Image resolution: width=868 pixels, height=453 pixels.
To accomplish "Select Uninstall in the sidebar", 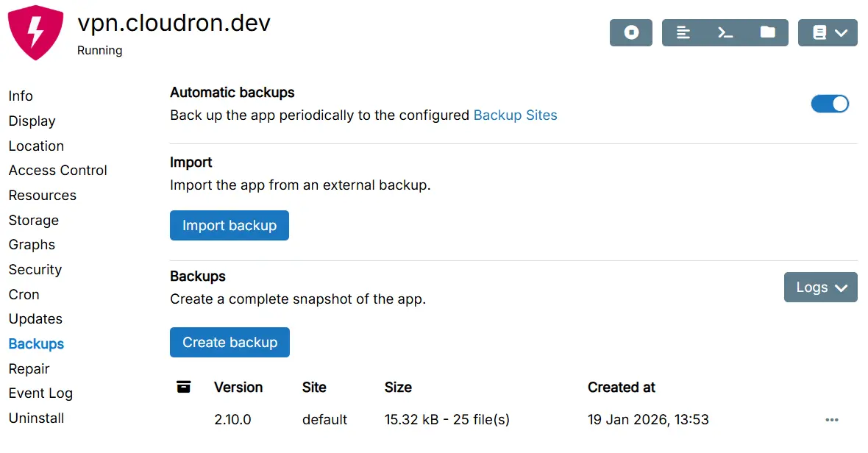I will pos(36,418).
